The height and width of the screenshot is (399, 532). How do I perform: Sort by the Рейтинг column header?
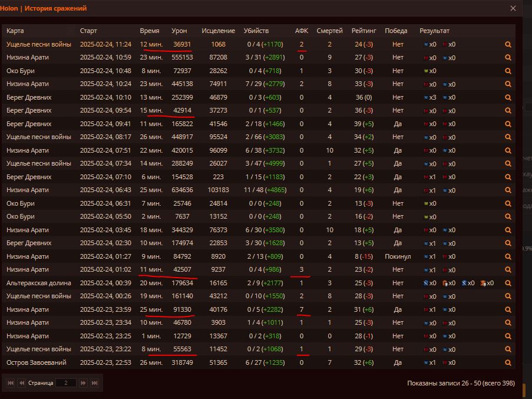pos(364,31)
